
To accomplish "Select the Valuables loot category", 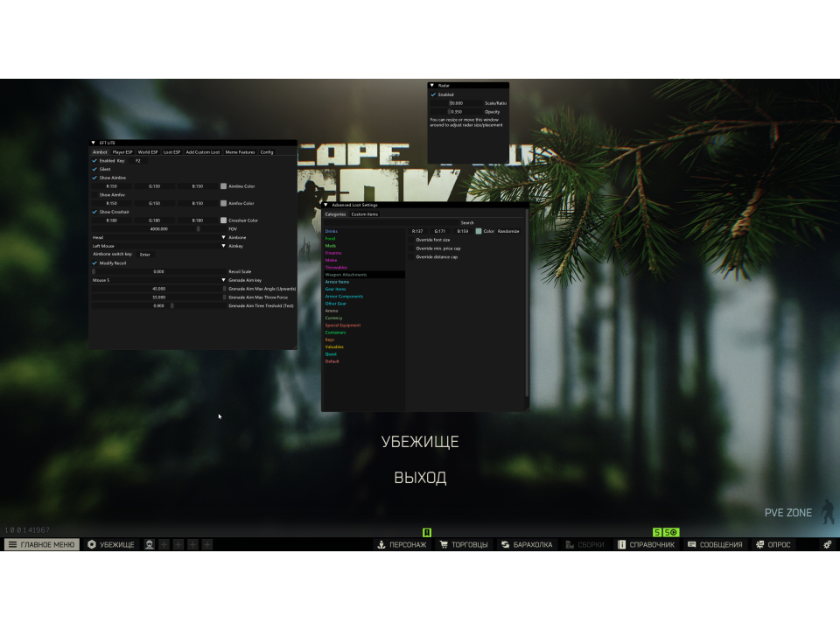I will click(334, 347).
